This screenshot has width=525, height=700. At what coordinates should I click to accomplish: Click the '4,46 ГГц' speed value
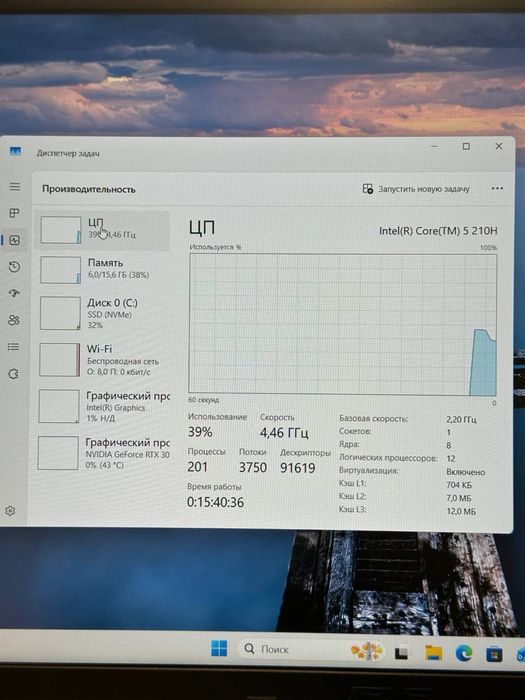tap(284, 433)
